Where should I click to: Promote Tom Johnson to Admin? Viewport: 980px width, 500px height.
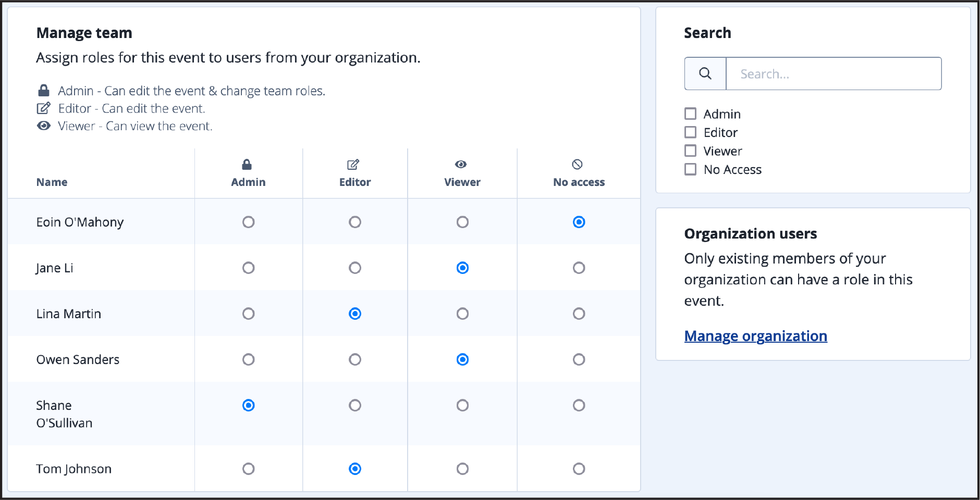[249, 469]
